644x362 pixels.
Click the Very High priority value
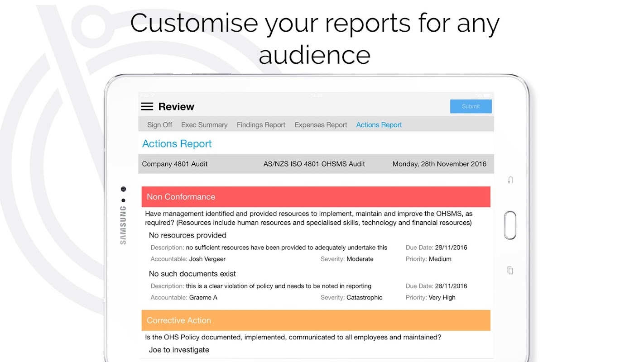(442, 298)
